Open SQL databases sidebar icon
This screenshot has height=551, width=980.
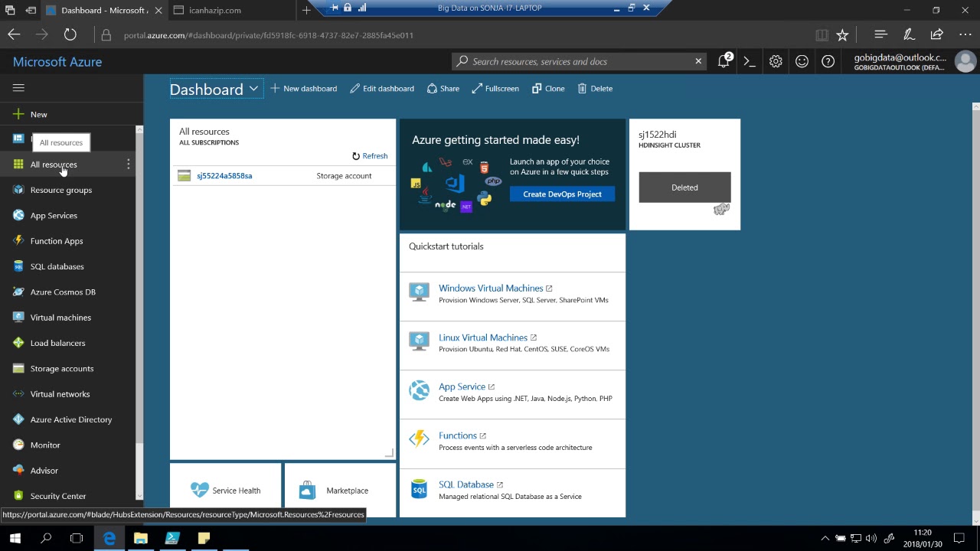(18, 266)
